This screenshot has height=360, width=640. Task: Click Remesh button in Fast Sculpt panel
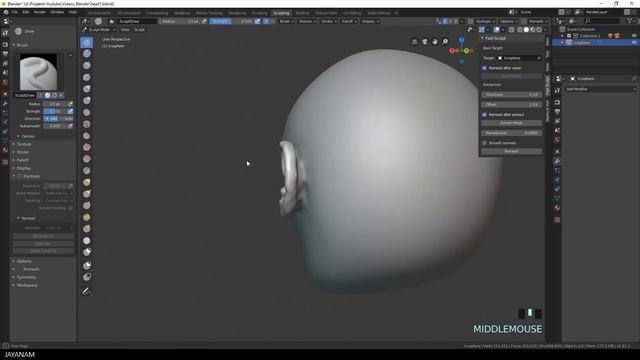click(511, 151)
